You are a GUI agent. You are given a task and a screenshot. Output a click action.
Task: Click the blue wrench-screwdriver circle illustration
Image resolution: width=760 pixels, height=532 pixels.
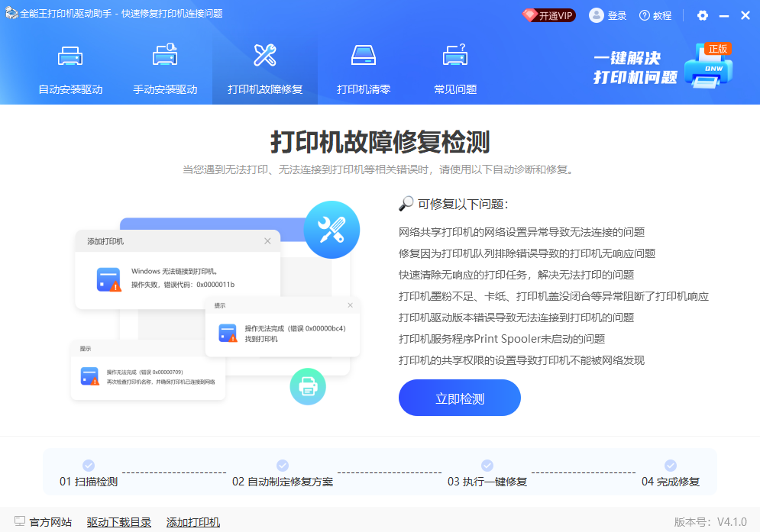pyautogui.click(x=331, y=230)
